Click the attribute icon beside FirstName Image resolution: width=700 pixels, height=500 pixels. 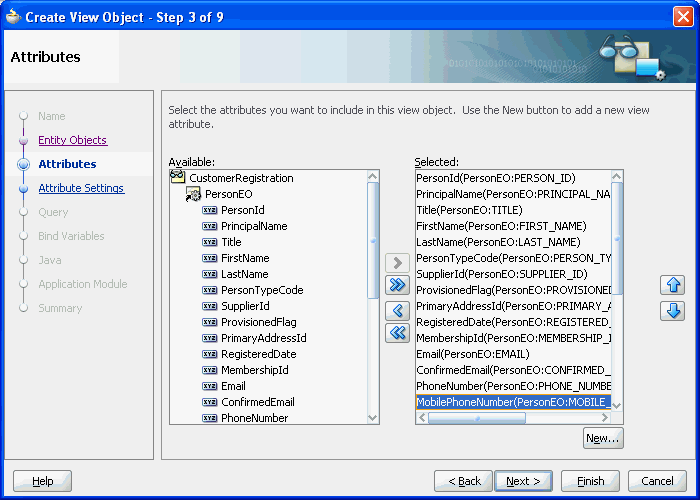click(x=209, y=258)
